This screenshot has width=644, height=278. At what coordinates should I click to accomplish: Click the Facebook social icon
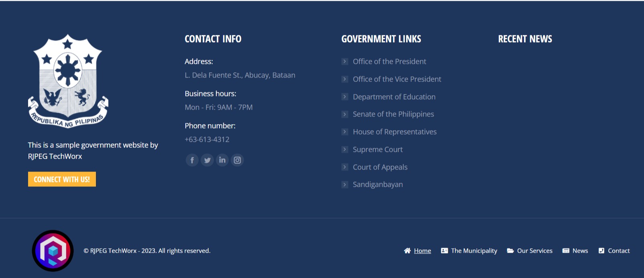pyautogui.click(x=192, y=160)
